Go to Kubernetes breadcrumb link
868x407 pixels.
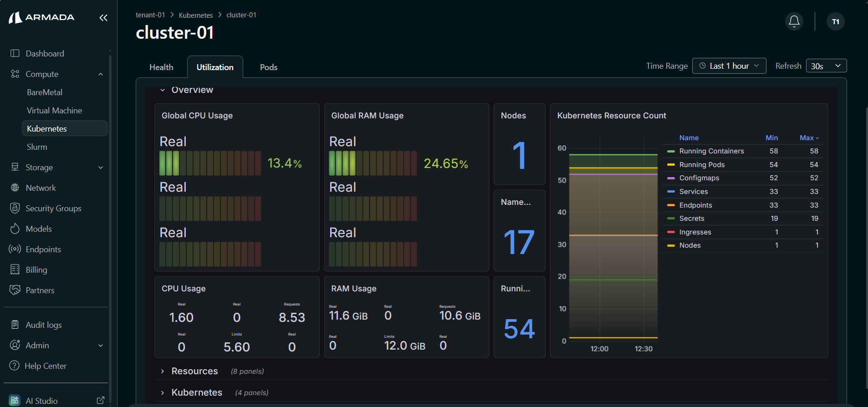(196, 15)
